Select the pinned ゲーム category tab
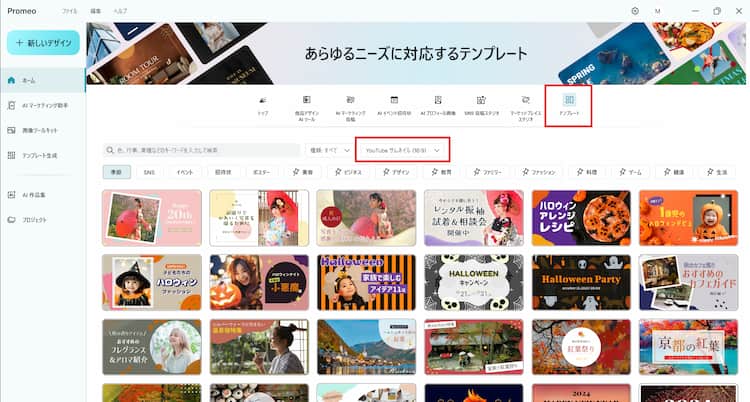Viewport: 750px width, 402px height. (x=630, y=172)
